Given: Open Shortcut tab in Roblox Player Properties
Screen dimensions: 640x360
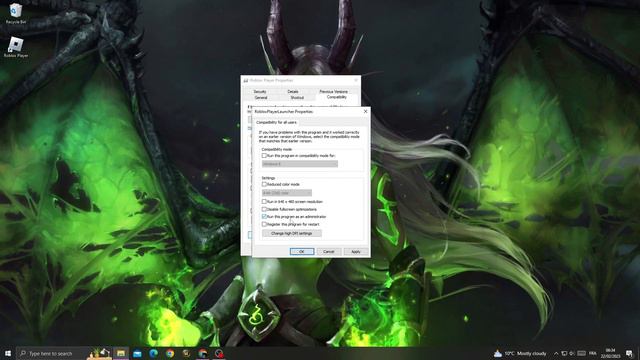Looking at the screenshot, I should click(297, 98).
